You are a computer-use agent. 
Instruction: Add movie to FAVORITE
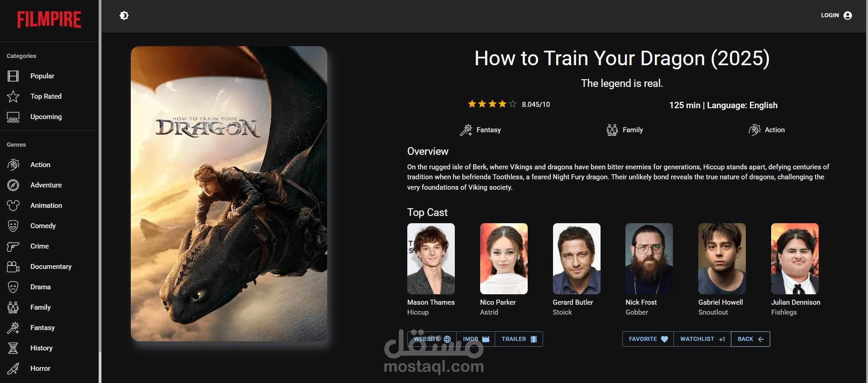[x=648, y=339]
